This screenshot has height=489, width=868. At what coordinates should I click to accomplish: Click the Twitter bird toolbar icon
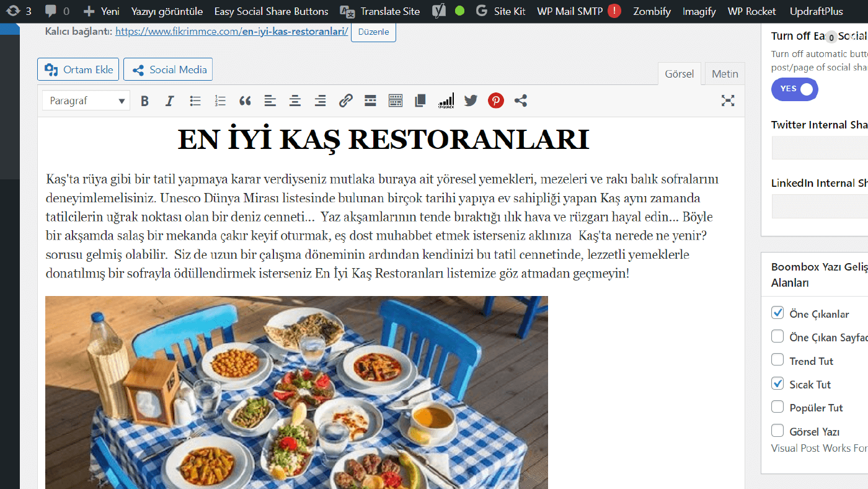[471, 101]
